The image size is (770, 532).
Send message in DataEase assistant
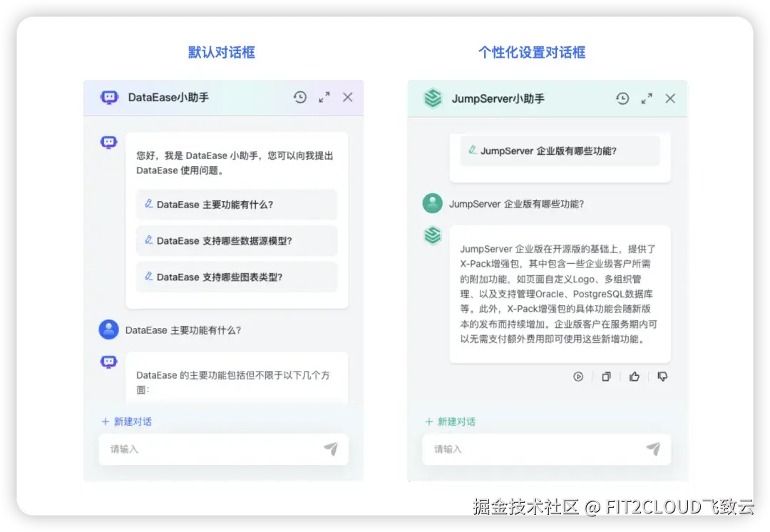click(331, 449)
